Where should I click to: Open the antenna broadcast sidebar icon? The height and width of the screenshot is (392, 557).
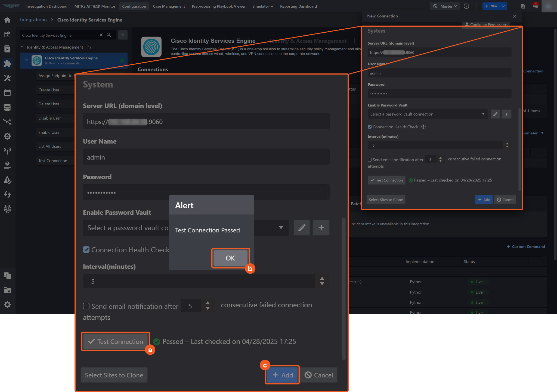pyautogui.click(x=7, y=150)
